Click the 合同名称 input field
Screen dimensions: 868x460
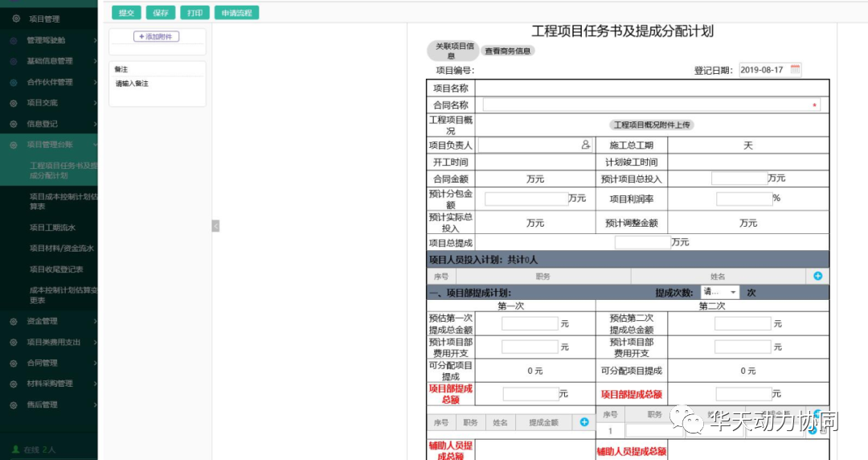(652, 105)
